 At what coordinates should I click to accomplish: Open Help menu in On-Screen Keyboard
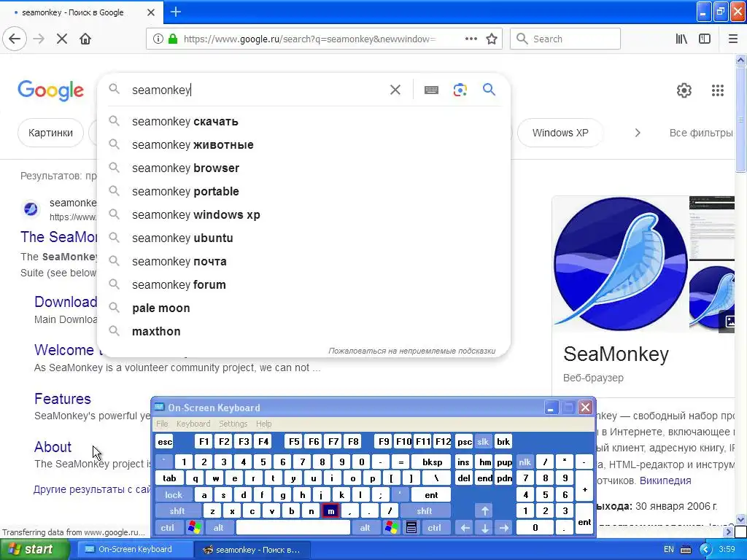click(x=263, y=424)
